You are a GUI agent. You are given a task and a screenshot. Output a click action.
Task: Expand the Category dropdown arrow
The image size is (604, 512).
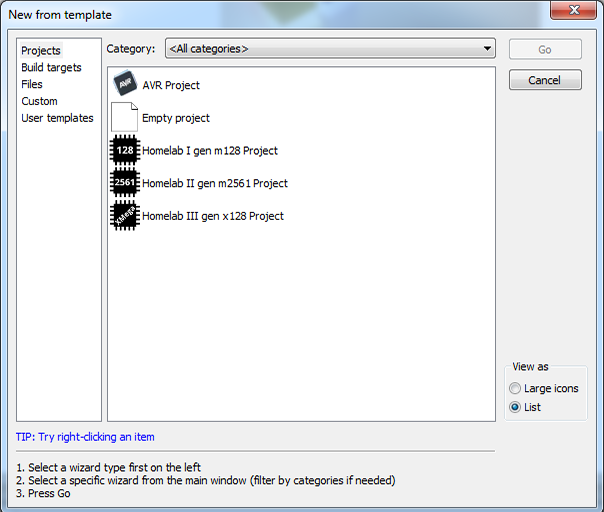tap(487, 48)
